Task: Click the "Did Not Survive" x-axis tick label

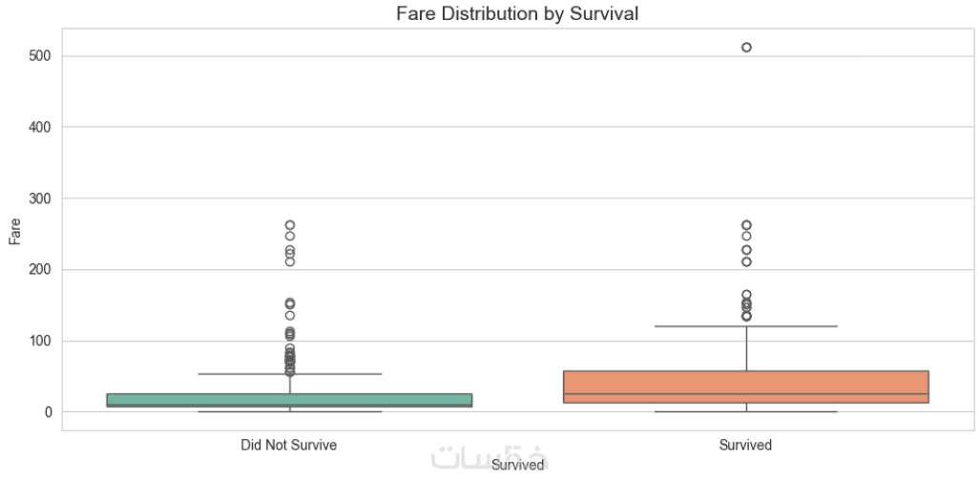Action: [x=289, y=446]
